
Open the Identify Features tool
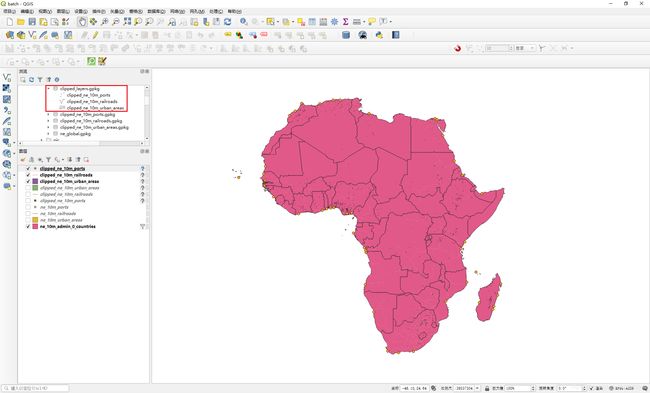tap(244, 22)
